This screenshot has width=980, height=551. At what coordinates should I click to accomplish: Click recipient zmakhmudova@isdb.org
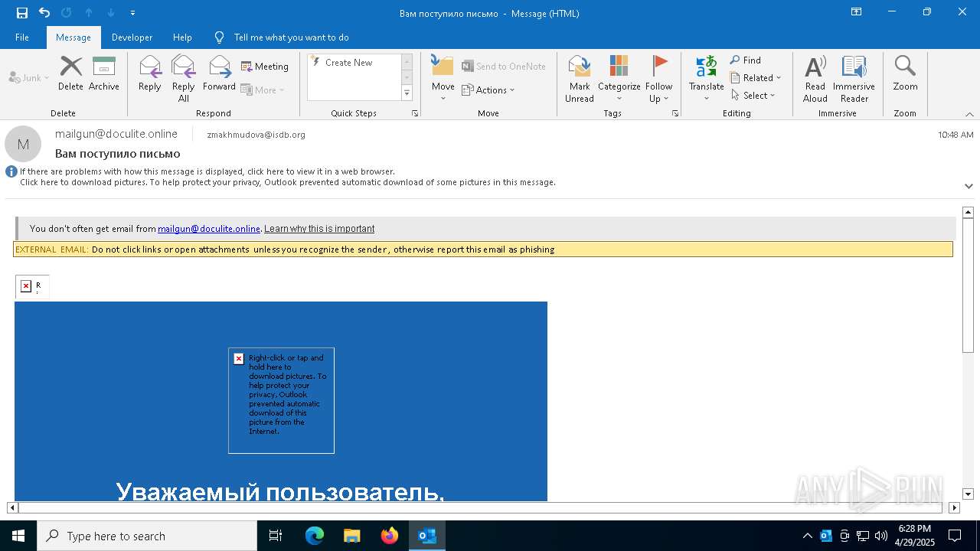pyautogui.click(x=256, y=135)
